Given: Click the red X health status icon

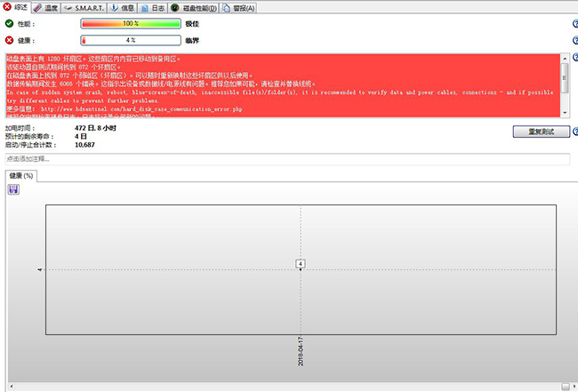Looking at the screenshot, I should coord(10,40).
